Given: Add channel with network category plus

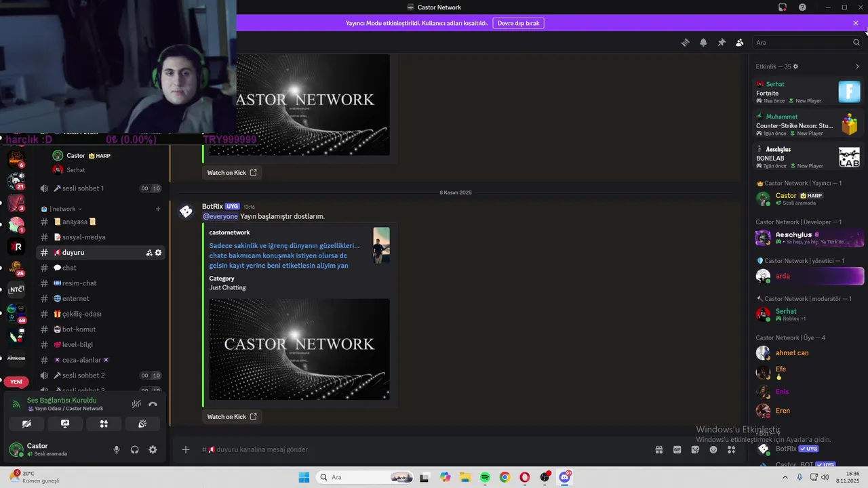Looking at the screenshot, I should [x=158, y=209].
